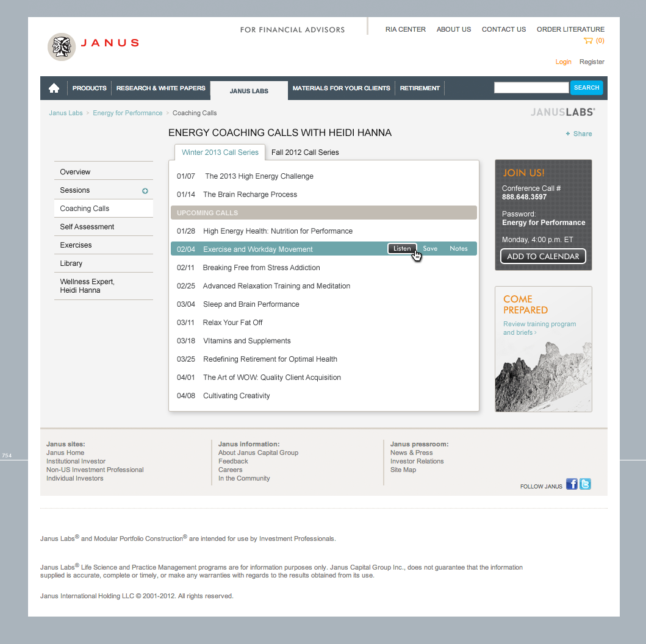Open the Products menu
The image size is (646, 644).
click(89, 88)
